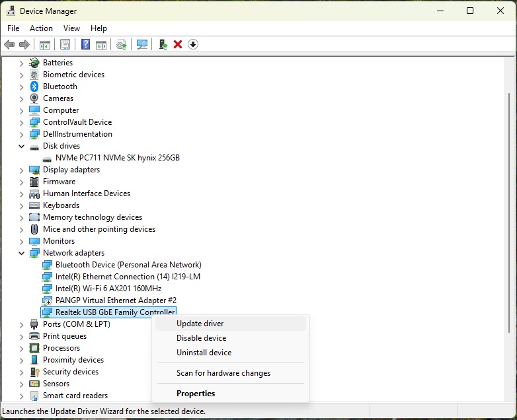The image size is (517, 420).
Task: Choose Scan for hardware changes menu entry
Action: point(231,373)
